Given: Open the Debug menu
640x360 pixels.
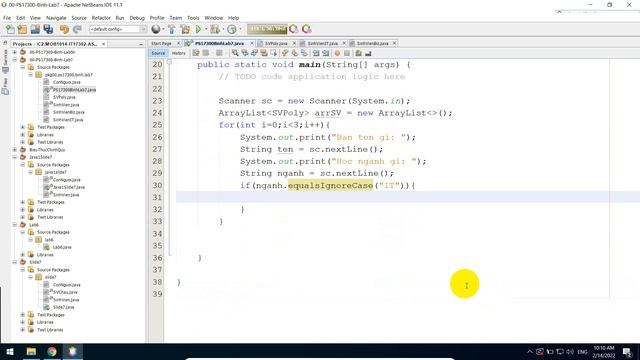Looking at the screenshot, I should pyautogui.click(x=137, y=18).
